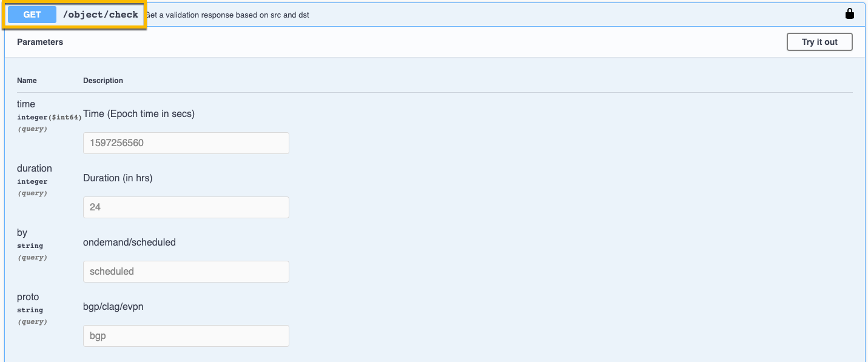Click the duration input showing 24

pyautogui.click(x=186, y=207)
